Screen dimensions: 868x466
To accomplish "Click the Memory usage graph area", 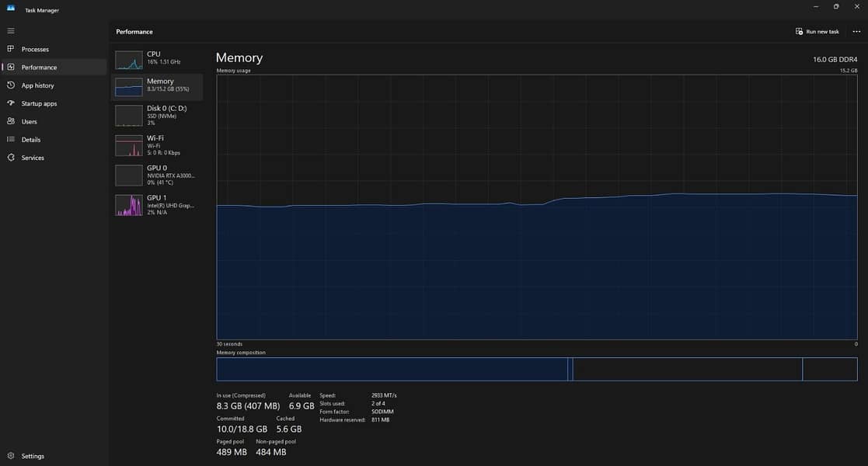I will (x=536, y=207).
